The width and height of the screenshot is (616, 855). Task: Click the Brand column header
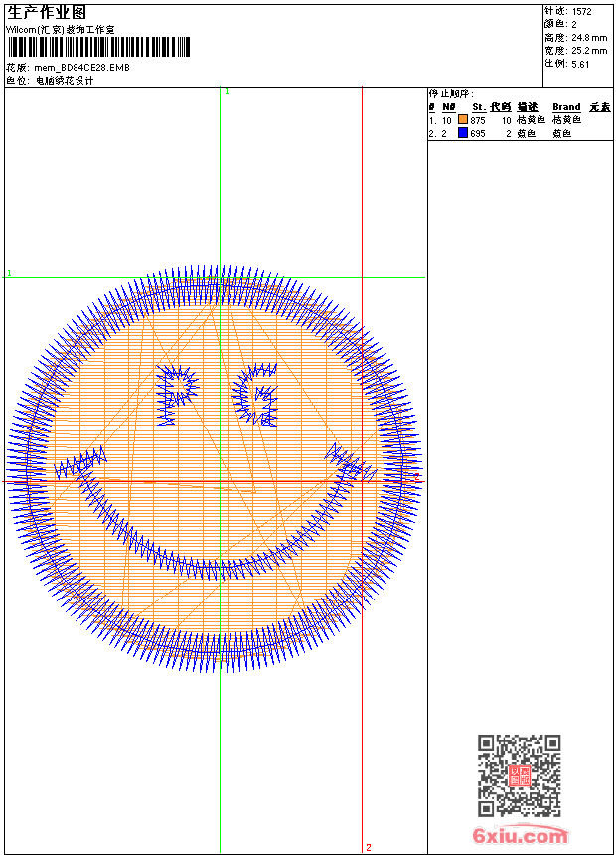(566, 107)
